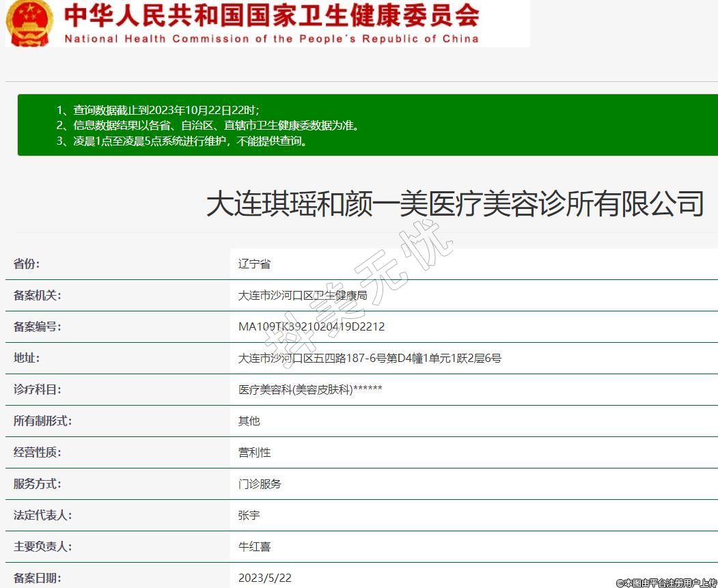
Task: Click the National Health Commission banner title
Action: pyautogui.click(x=271, y=24)
